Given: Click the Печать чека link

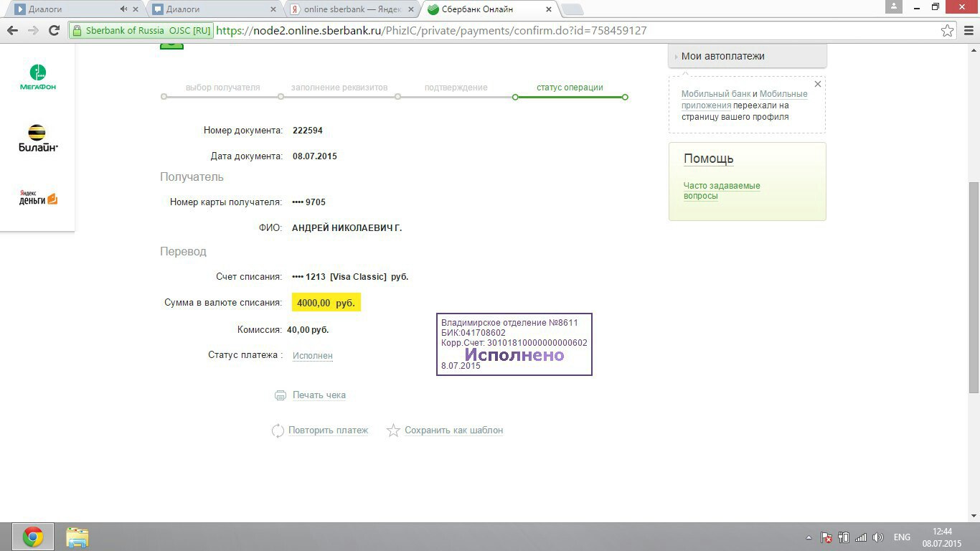Looking at the screenshot, I should click(x=319, y=395).
